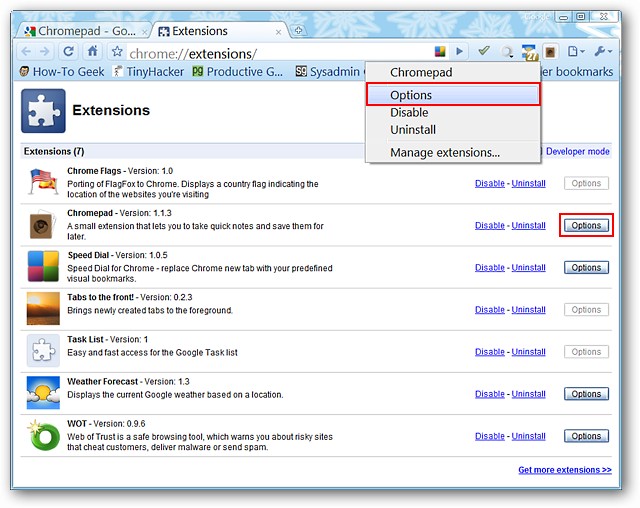
Task: Click the Extensions puzzle piece logo
Action: 43,111
